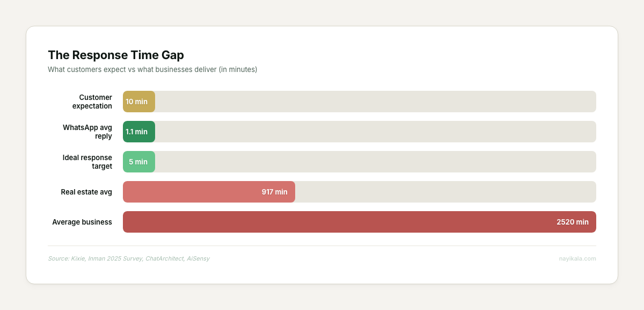Click the subtitle about customer expectations
This screenshot has width=644, height=310.
(x=152, y=69)
